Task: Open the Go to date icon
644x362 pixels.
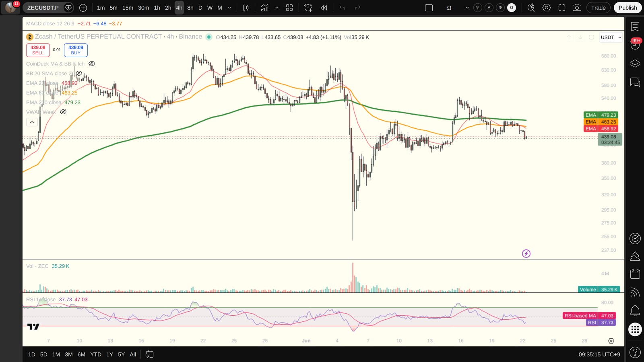Action: [149, 354]
